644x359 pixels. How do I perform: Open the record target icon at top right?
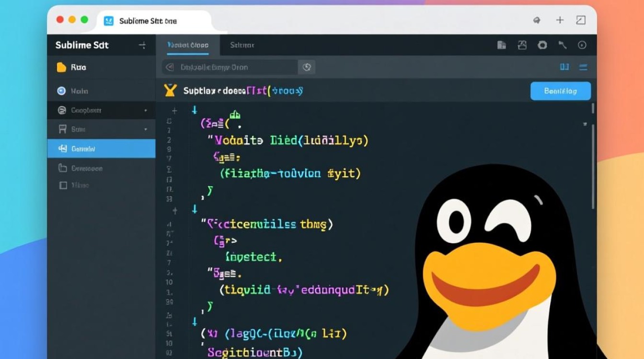[x=583, y=45]
